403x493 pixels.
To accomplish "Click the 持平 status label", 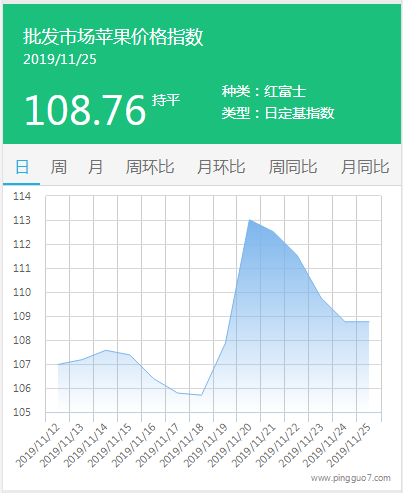I will click(x=166, y=100).
